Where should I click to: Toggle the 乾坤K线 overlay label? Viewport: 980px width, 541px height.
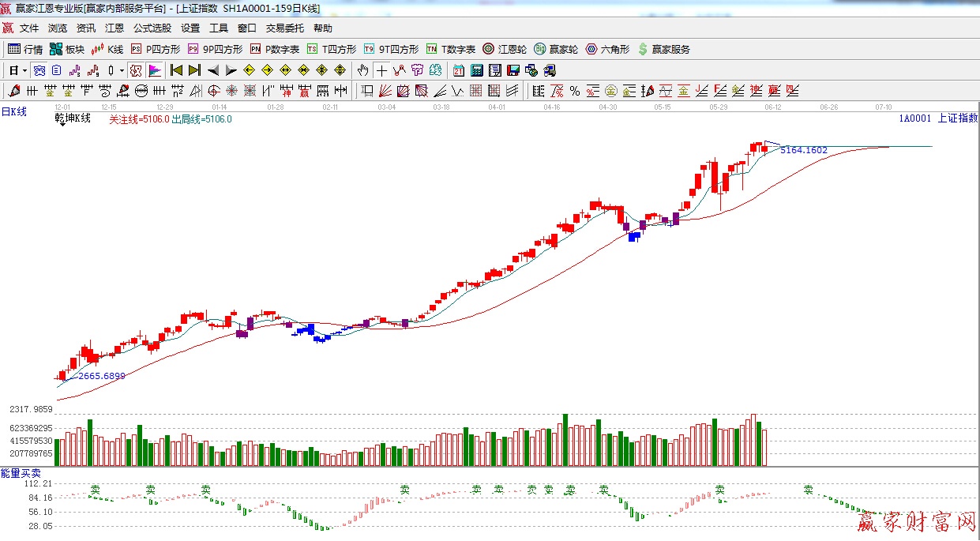73,118
